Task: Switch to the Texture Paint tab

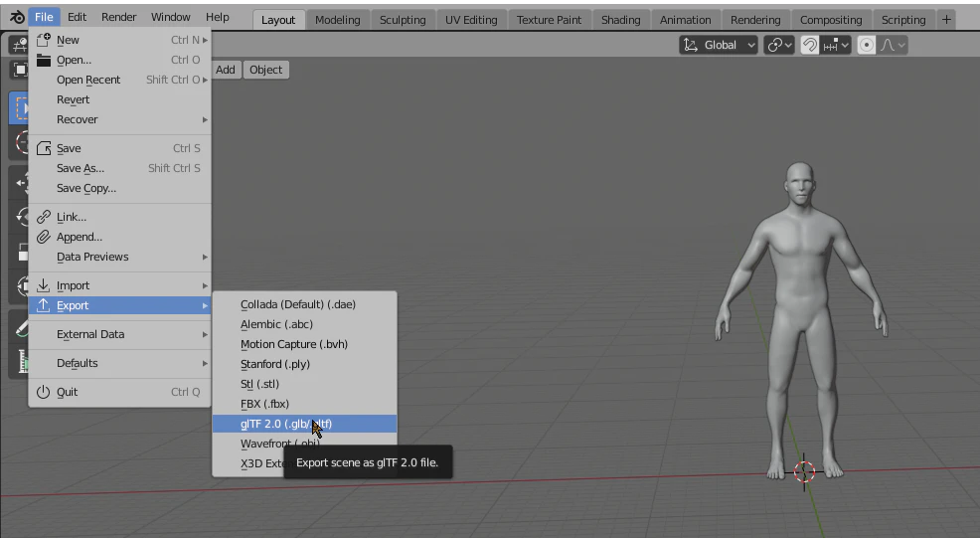Action: coord(549,20)
